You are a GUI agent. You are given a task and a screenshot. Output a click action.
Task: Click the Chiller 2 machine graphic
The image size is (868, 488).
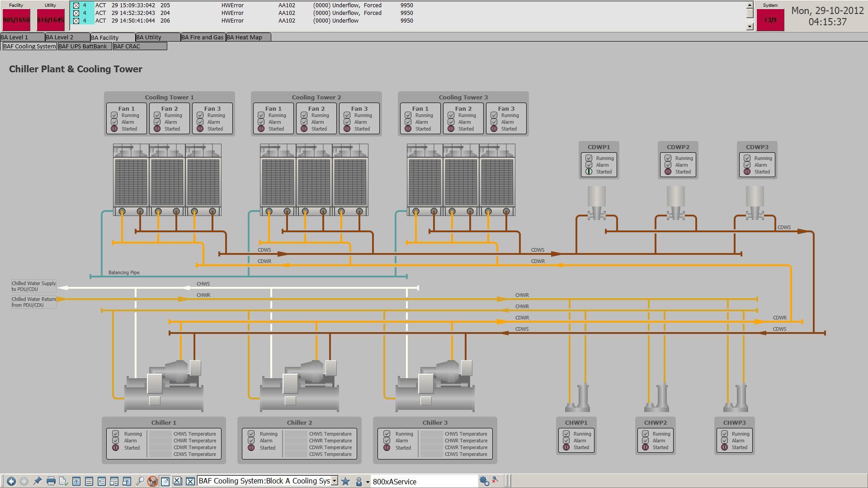click(x=299, y=386)
